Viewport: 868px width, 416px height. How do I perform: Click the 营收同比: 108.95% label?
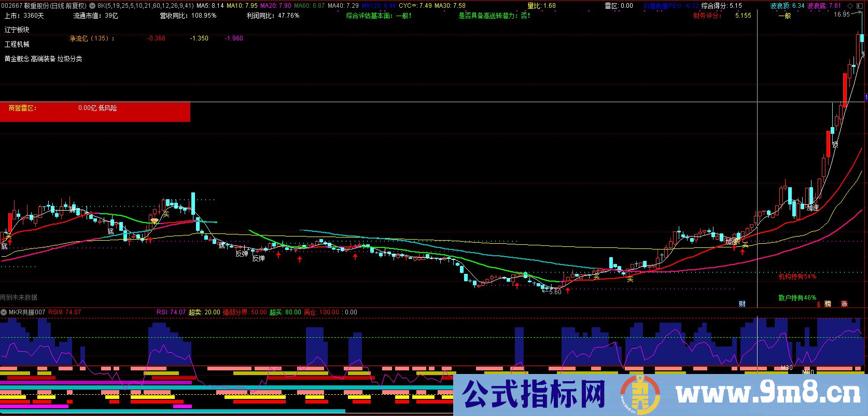coord(188,16)
